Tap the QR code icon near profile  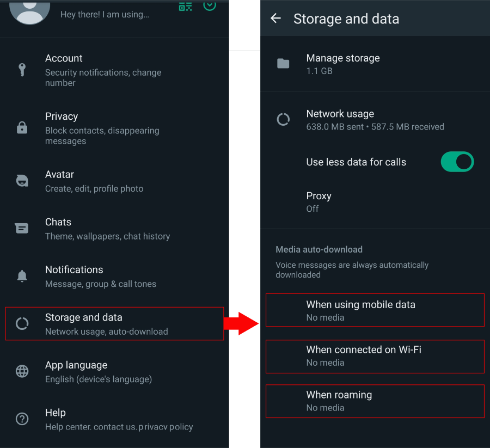coord(186,6)
